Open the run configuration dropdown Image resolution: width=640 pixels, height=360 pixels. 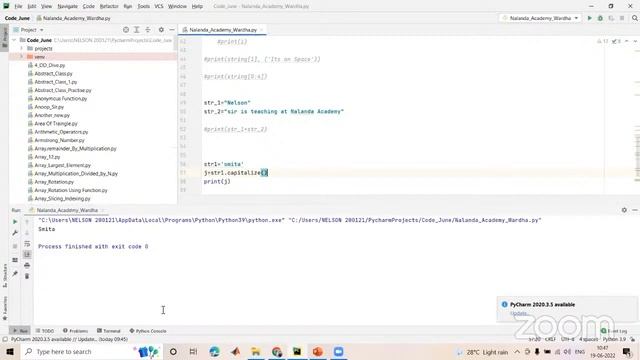coord(540,18)
